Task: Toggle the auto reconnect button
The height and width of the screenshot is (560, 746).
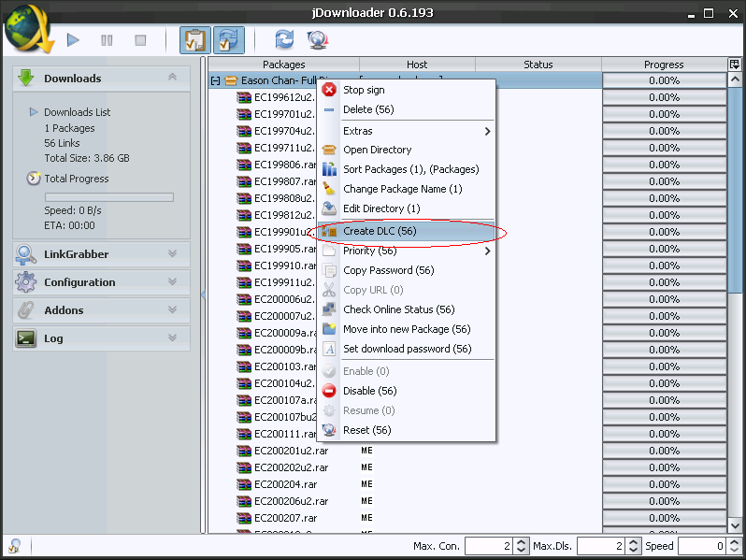Action: pyautogui.click(x=229, y=40)
